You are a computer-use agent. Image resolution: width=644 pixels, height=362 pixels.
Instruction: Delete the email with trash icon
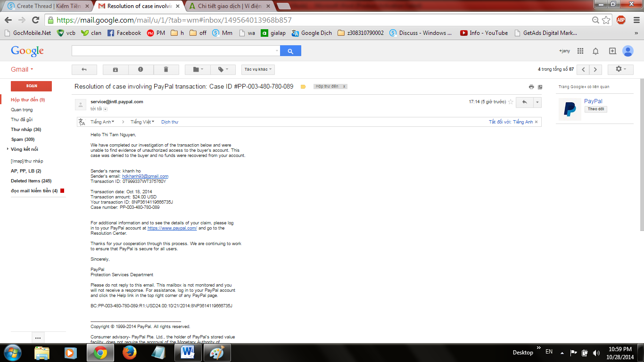pos(166,69)
